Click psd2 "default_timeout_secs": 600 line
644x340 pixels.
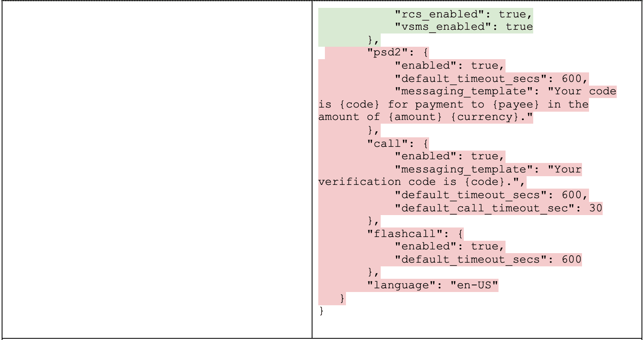click(491, 79)
